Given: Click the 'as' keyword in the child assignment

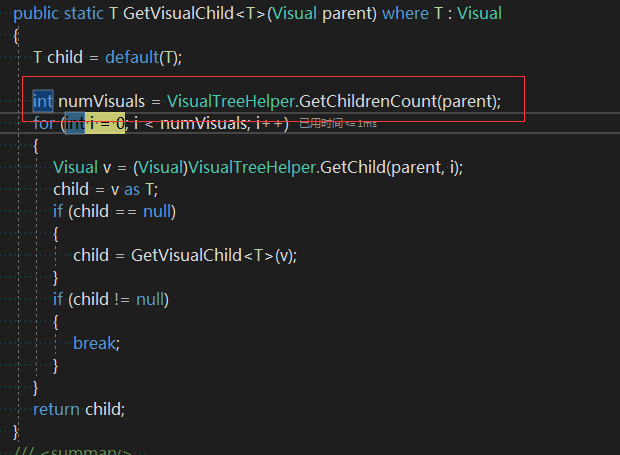Looking at the screenshot, I should point(132,190).
